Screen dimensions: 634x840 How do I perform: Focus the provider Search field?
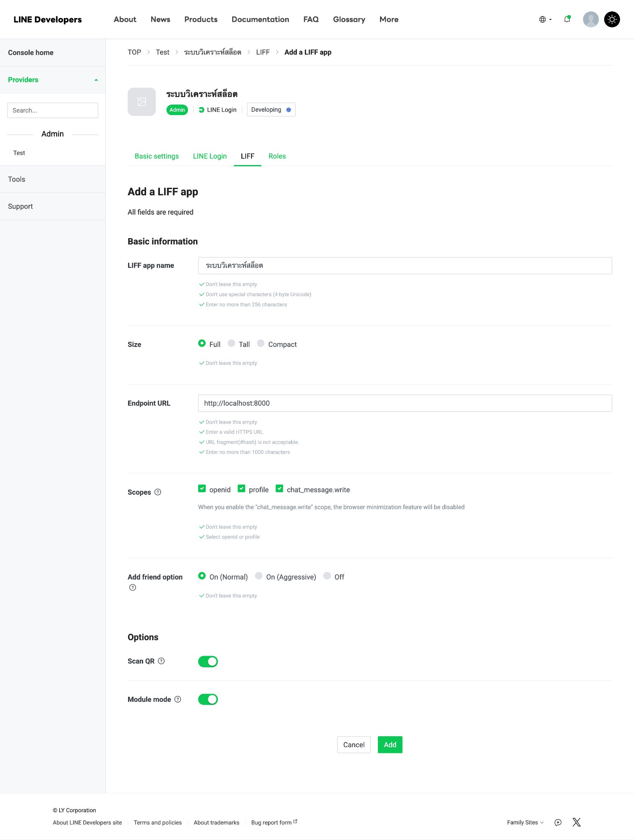coord(52,110)
